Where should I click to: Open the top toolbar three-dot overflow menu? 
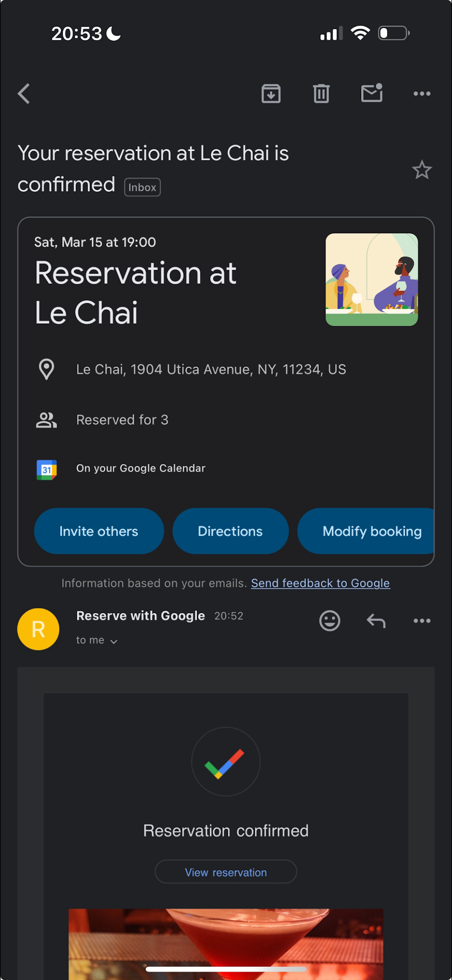coord(422,94)
